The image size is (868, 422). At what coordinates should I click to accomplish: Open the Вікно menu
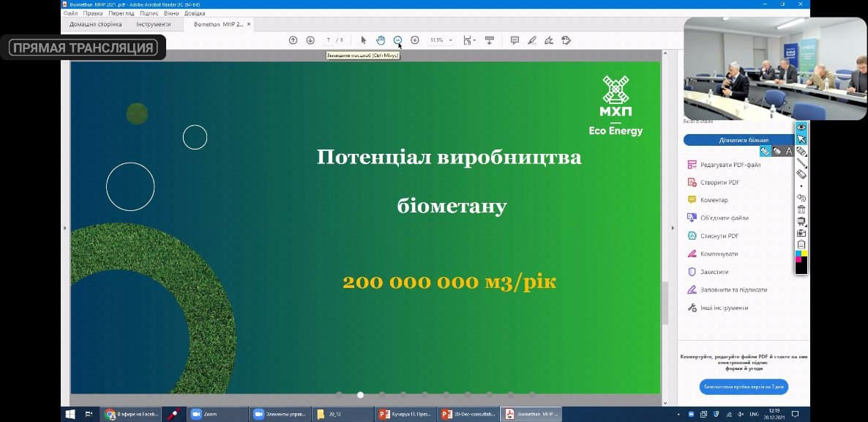pyautogui.click(x=171, y=12)
